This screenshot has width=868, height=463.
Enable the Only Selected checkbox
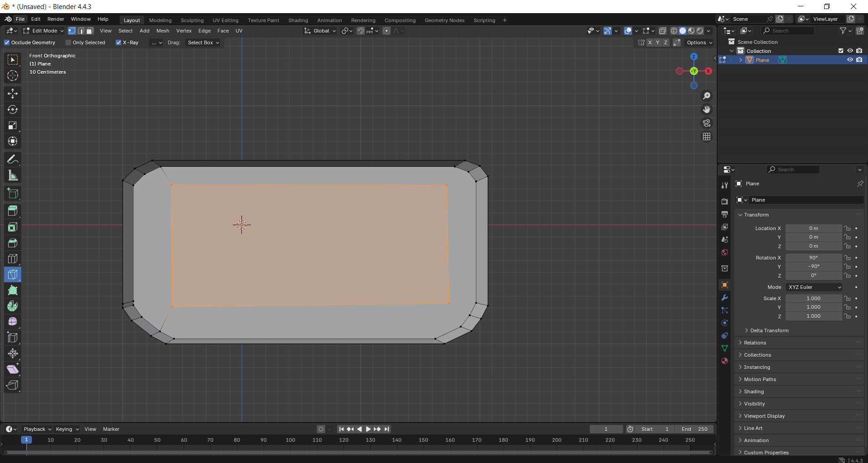[68, 43]
